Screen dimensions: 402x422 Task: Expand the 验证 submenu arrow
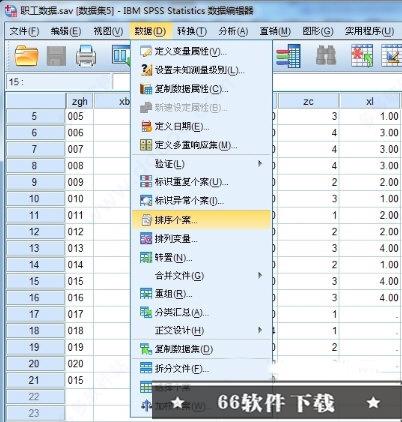pos(260,164)
